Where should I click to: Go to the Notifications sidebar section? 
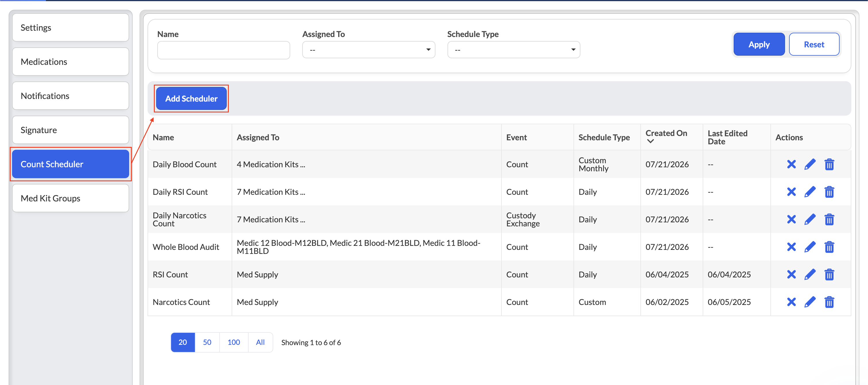[70, 96]
